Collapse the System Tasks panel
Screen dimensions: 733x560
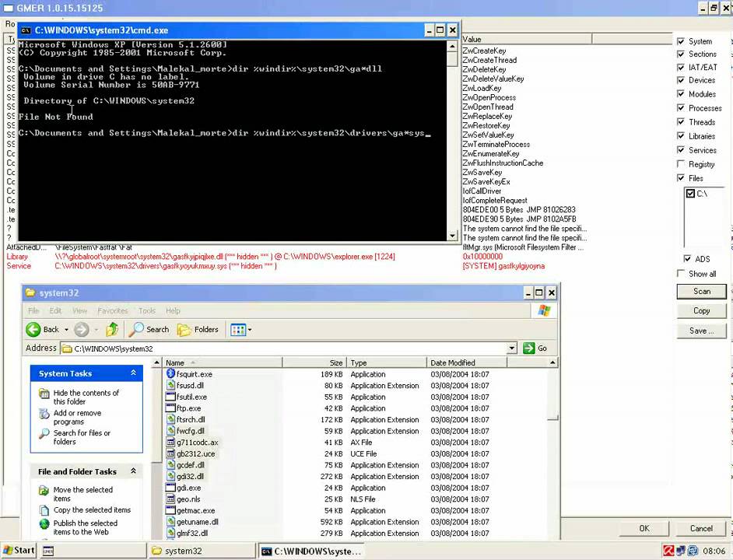click(133, 373)
